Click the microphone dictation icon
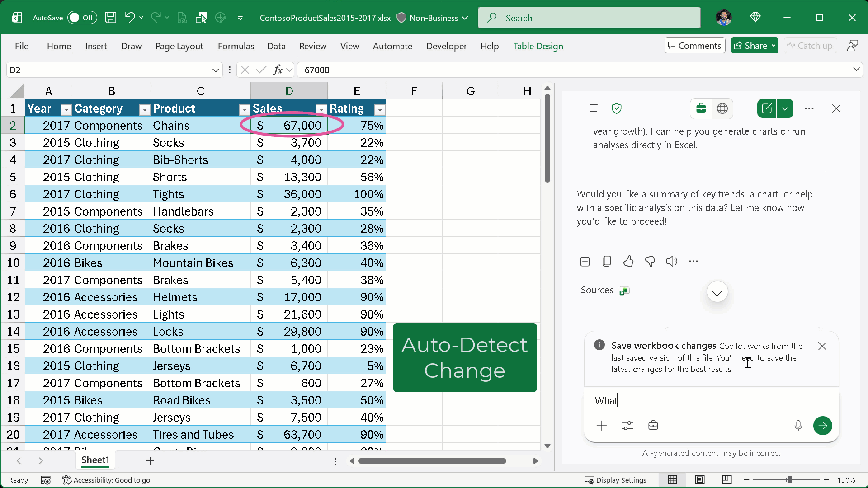 click(798, 425)
